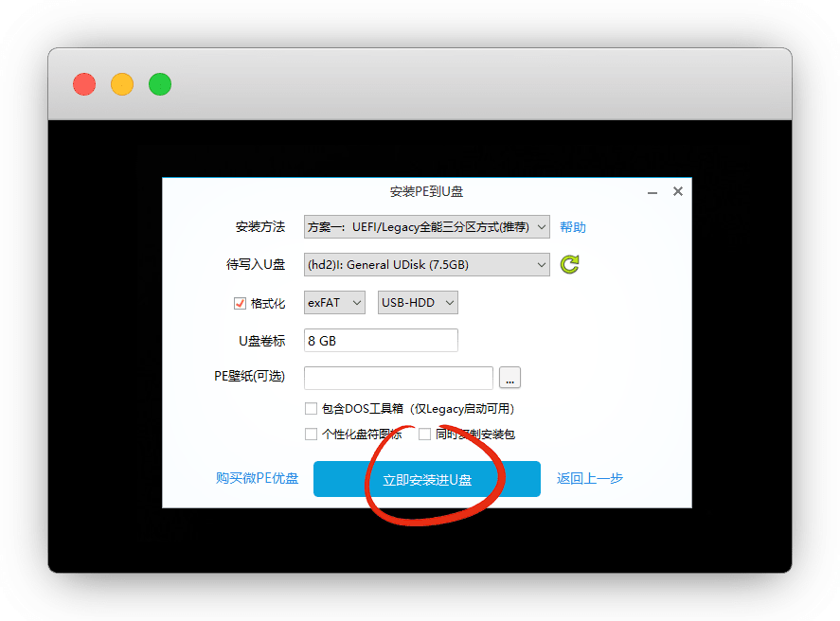Click the red macOS window close button
This screenshot has height=621, width=840.
point(84,84)
